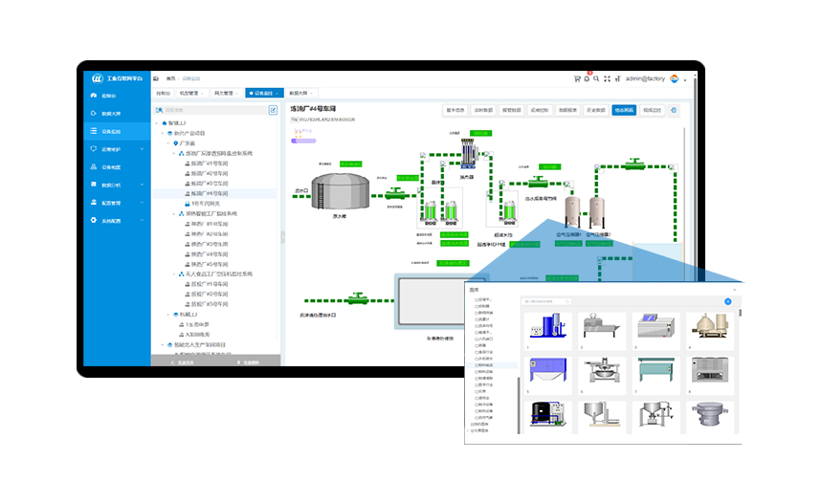Click the search magnifier icon in header

596,78
